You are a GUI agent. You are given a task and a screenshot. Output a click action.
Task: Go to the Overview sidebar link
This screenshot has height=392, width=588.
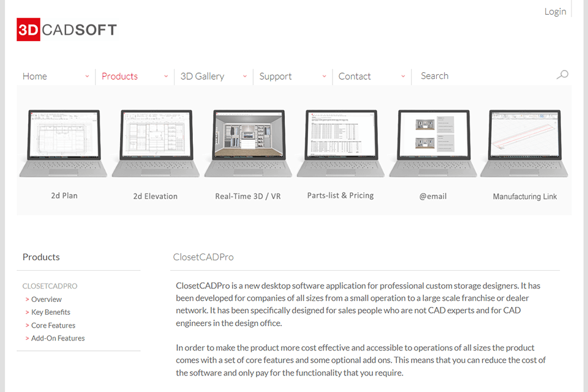[x=46, y=300]
